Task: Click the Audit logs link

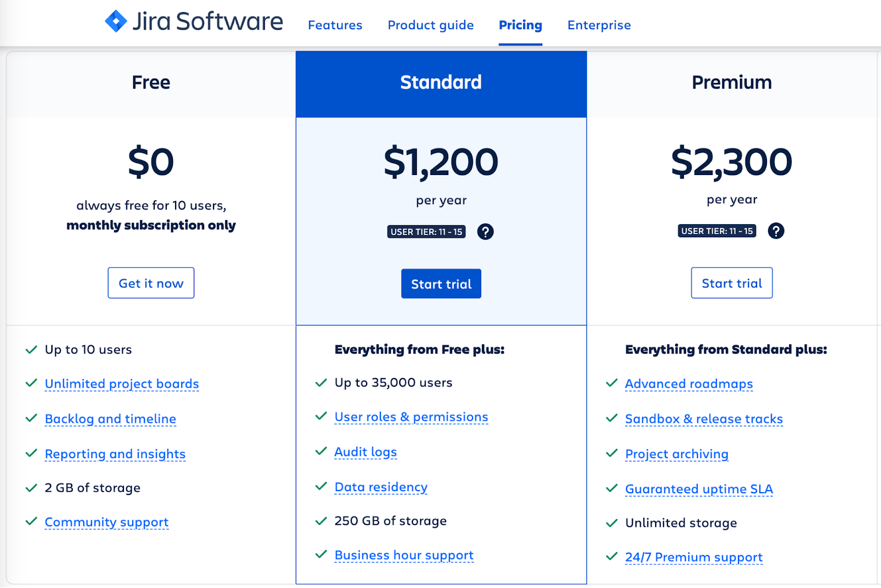Action: point(366,452)
